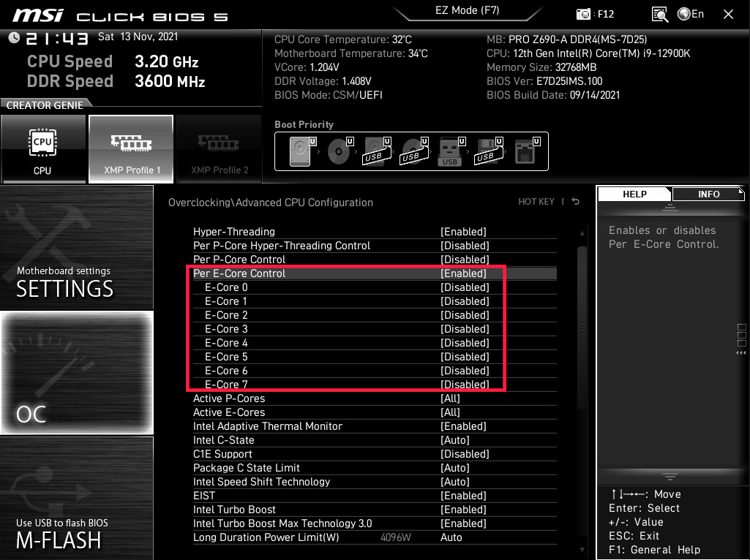Open M-FLASH BIOS flashing utility

[76, 499]
